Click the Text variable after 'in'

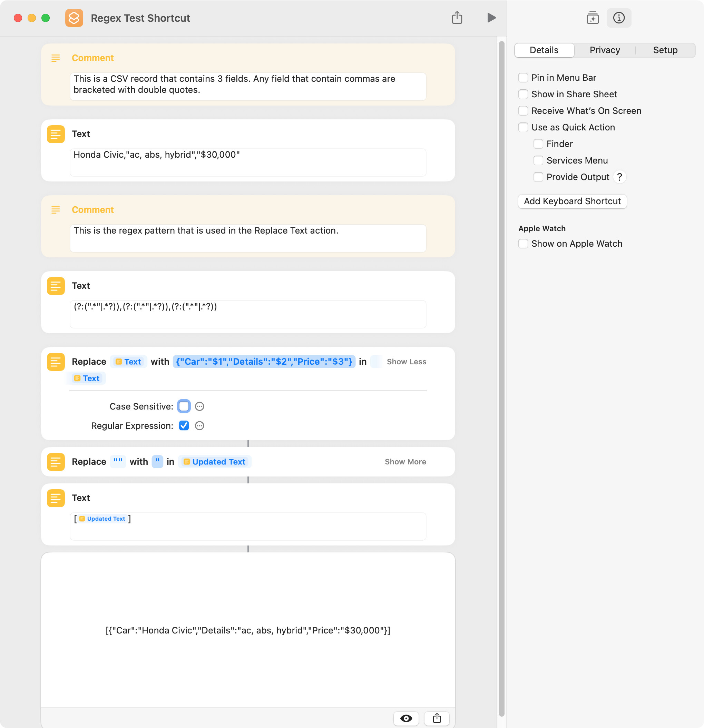[87, 378]
